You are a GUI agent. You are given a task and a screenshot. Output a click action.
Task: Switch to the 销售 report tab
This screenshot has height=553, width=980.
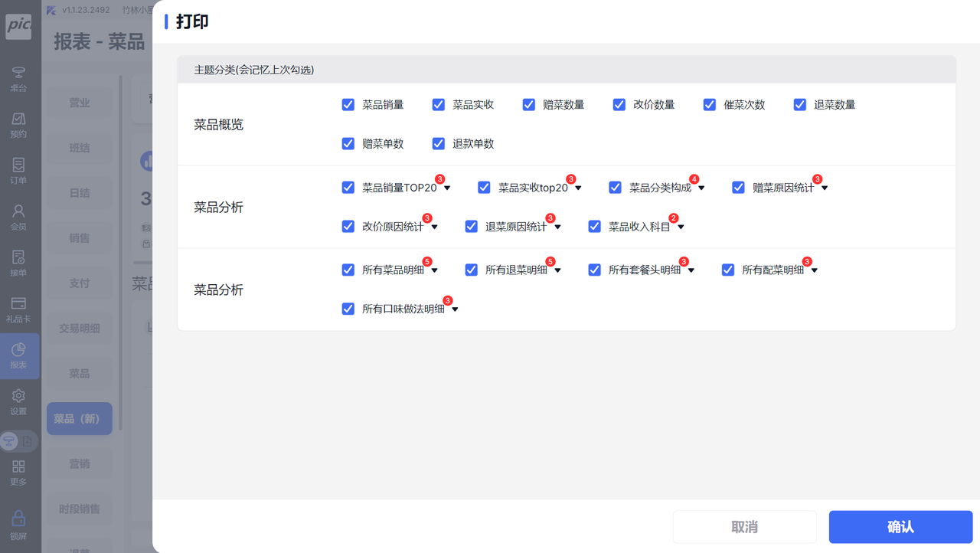[80, 238]
